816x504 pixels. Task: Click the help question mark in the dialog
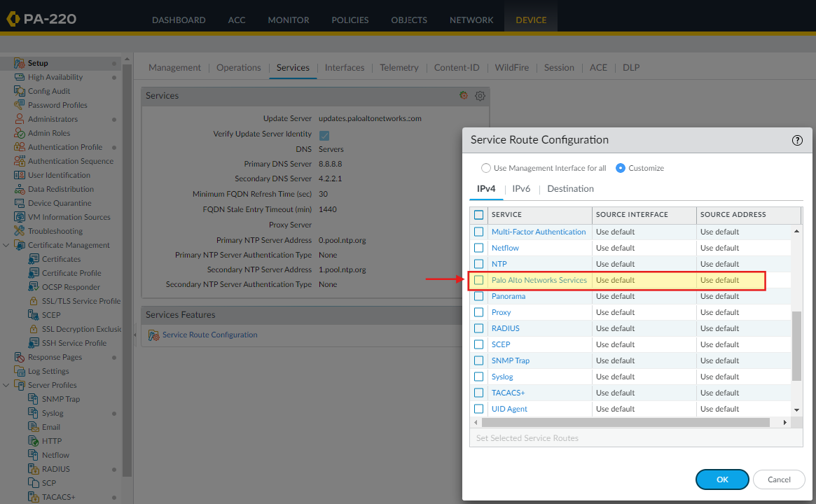tap(797, 140)
